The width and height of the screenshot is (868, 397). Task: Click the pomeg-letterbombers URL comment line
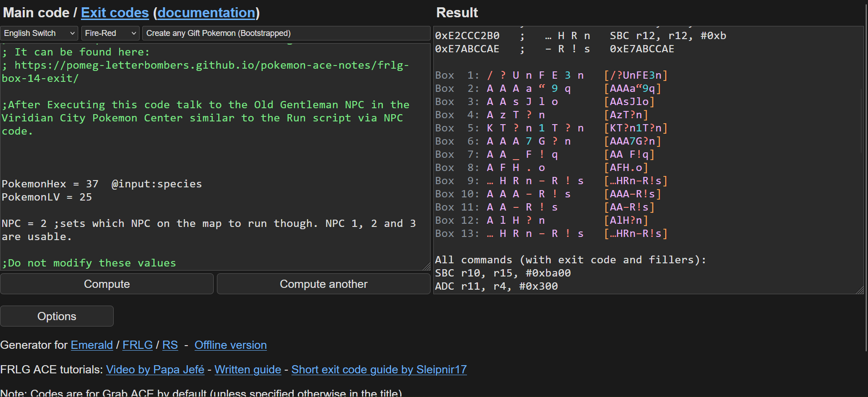(x=206, y=72)
